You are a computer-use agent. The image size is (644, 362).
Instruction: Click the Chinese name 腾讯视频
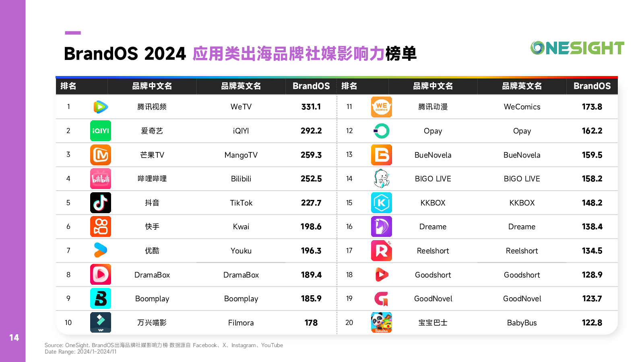(152, 107)
